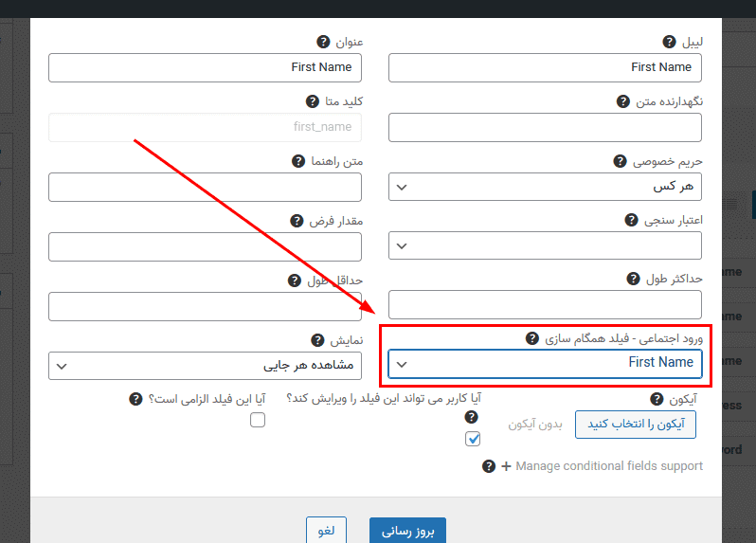Click the disabled first_name meta key field
756x543 pixels.
pyautogui.click(x=205, y=127)
